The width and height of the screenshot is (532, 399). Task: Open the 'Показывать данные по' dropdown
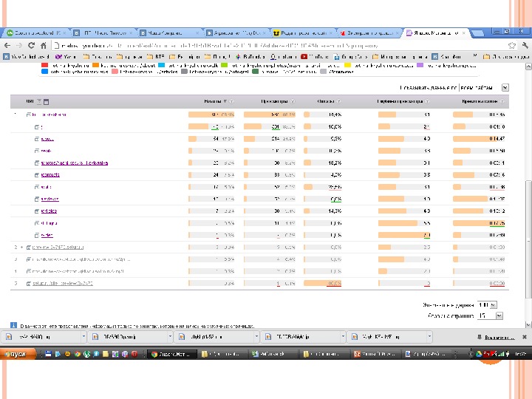click(505, 87)
